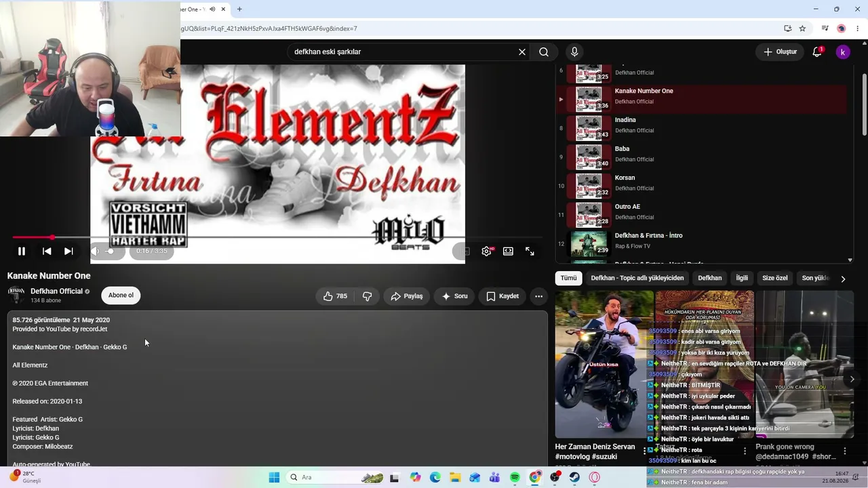
Task: Open the Oluştur create menu
Action: 780,52
